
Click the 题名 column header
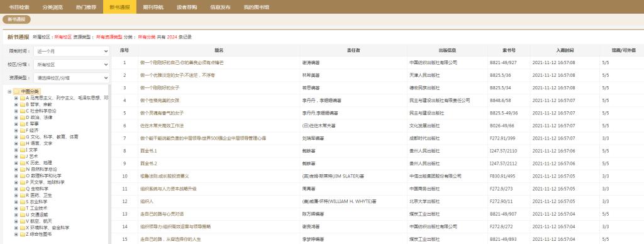pyautogui.click(x=219, y=50)
